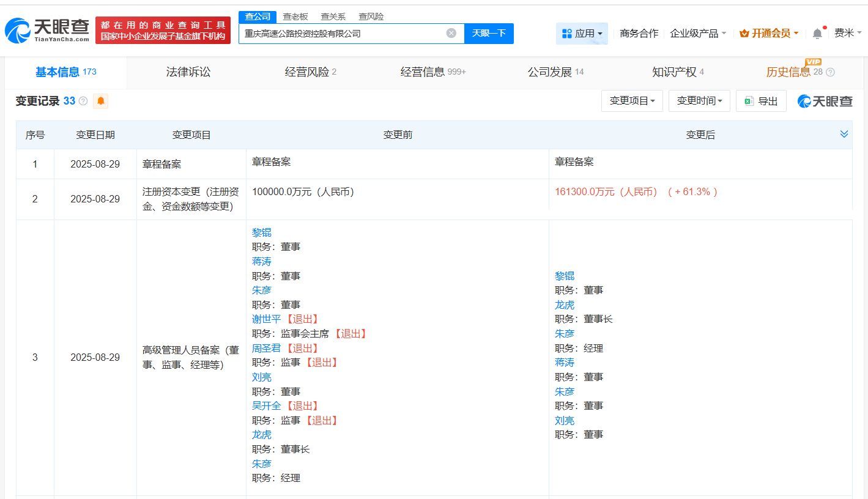Viewport: 868px width, 499px height.
Task: Select the 查公司 search tab
Action: (x=258, y=17)
